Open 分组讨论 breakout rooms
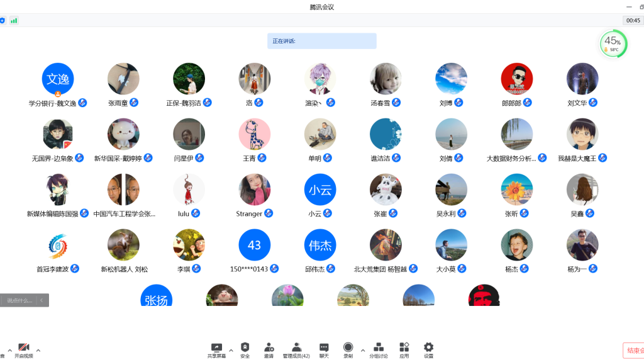 (379, 348)
